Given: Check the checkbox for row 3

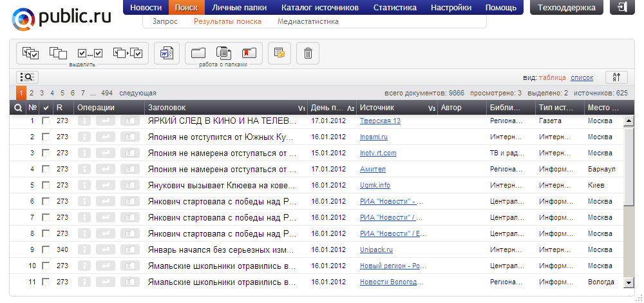Looking at the screenshot, I should pos(46,153).
